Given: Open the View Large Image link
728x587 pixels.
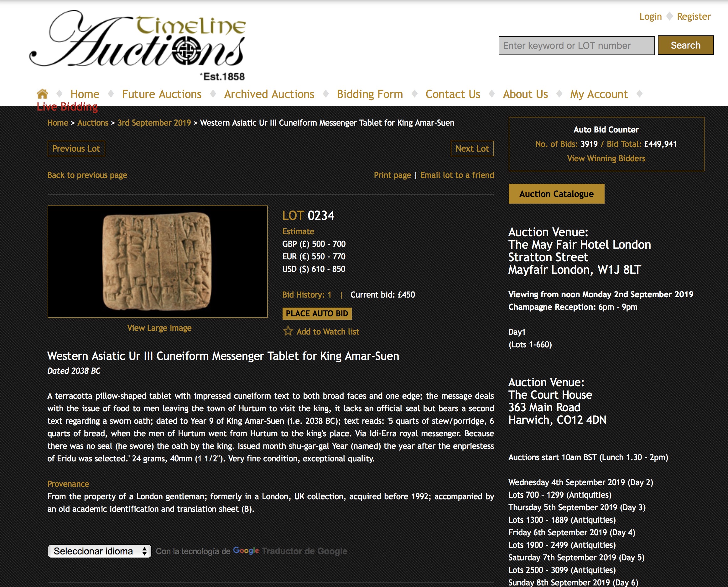Looking at the screenshot, I should (159, 328).
